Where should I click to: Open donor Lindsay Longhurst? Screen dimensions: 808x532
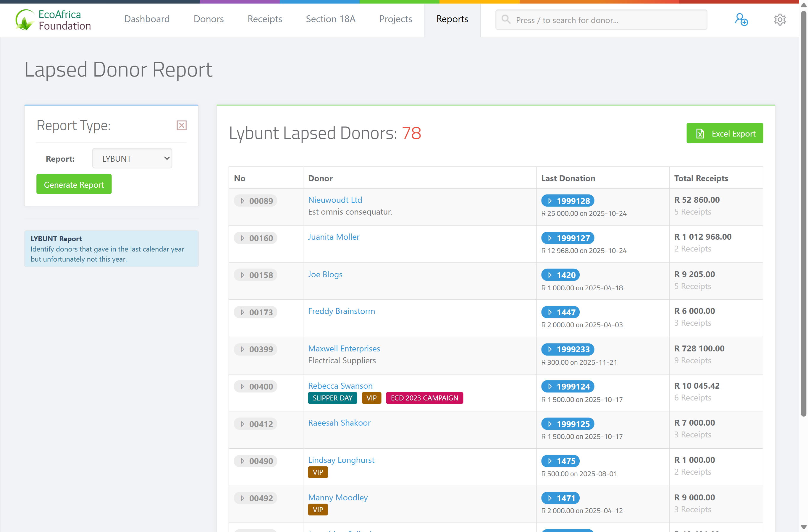pos(341,460)
